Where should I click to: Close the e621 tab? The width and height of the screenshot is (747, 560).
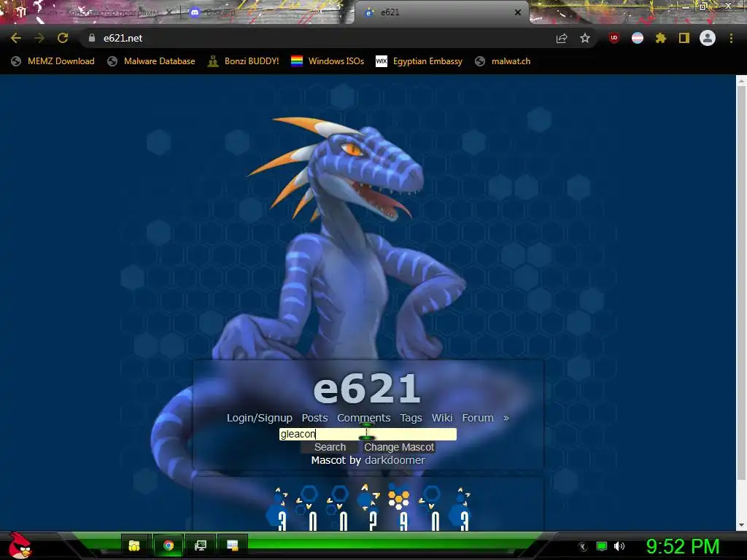[x=518, y=12]
